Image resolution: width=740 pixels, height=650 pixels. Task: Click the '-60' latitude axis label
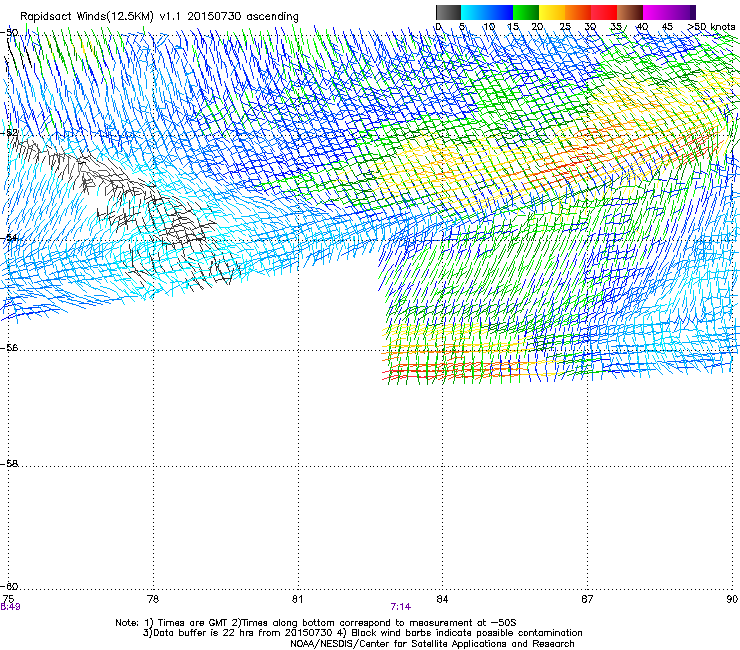click(x=9, y=587)
